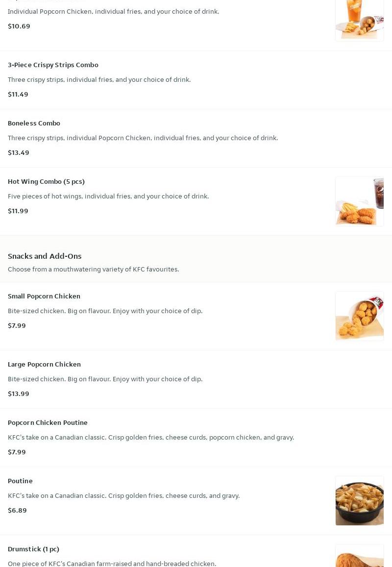Open Large Popcorn Chicken item
This screenshot has width=392, height=567.
[44, 364]
